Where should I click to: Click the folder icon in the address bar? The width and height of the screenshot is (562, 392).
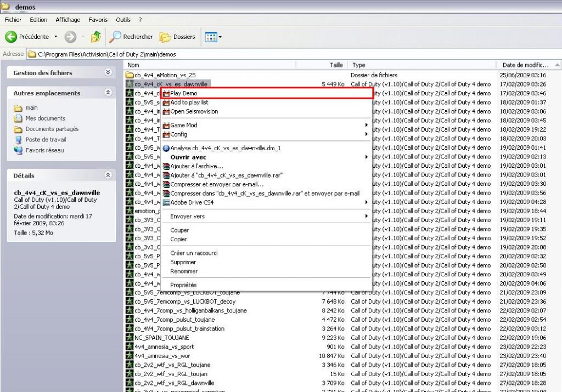[32, 54]
